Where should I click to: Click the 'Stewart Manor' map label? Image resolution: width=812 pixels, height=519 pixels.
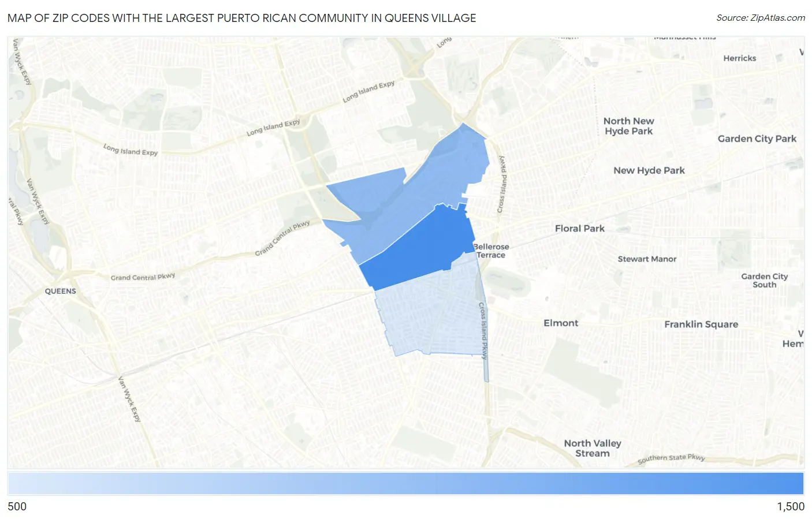[x=647, y=259]
